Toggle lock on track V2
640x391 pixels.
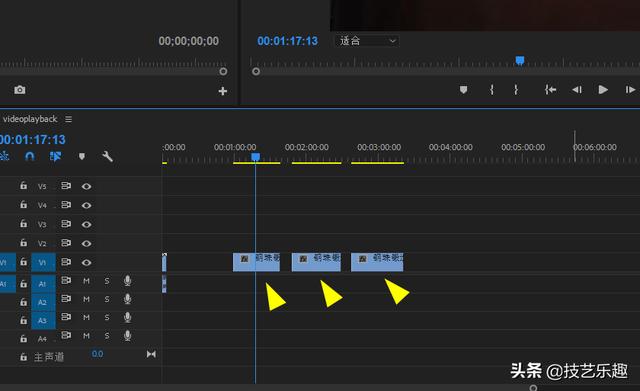point(24,243)
